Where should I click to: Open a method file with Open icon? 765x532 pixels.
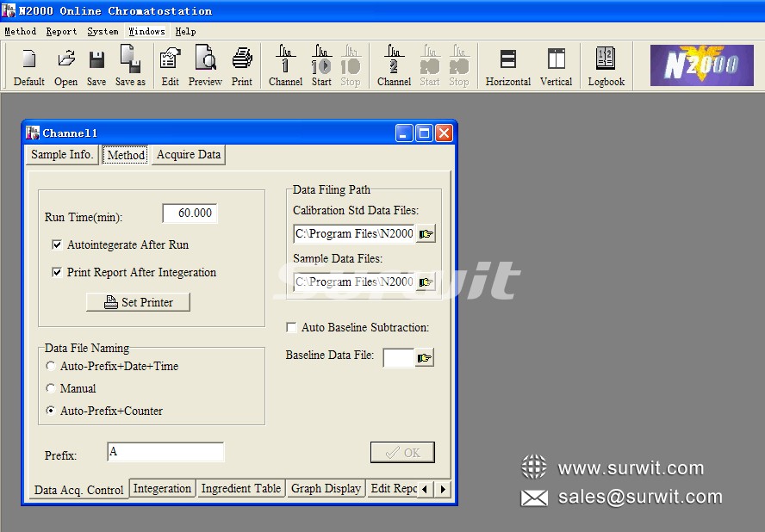tap(65, 66)
